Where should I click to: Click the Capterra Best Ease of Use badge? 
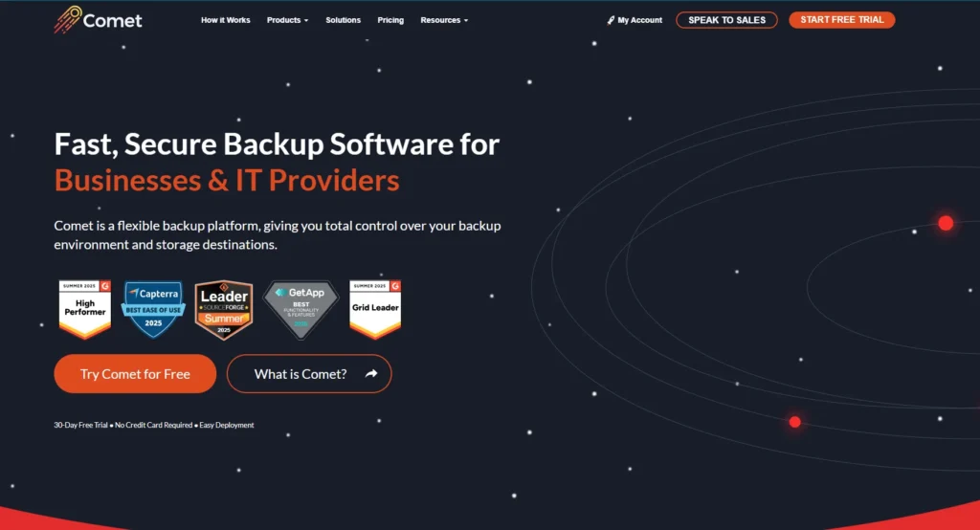tap(153, 309)
